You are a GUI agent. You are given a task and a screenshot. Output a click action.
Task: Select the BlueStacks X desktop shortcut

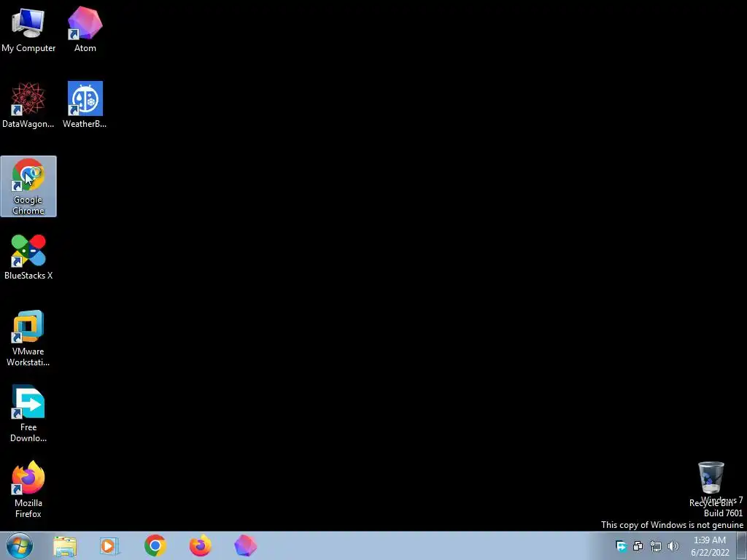[x=28, y=257]
